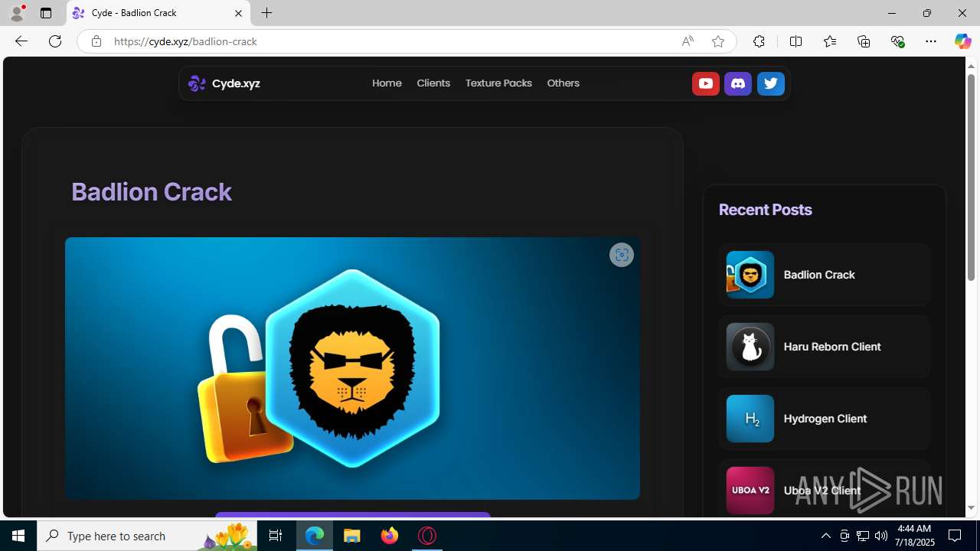
Task: Open Task View on taskbar
Action: pyautogui.click(x=276, y=536)
